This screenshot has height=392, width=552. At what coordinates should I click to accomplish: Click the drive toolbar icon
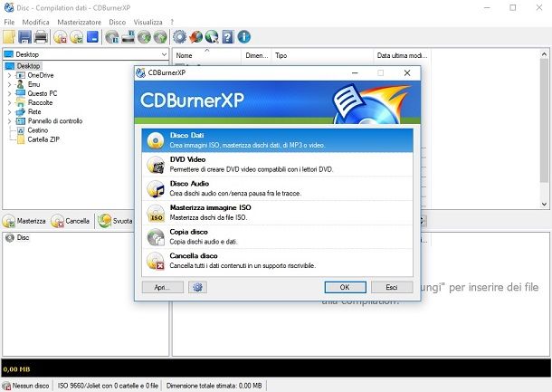pos(128,36)
